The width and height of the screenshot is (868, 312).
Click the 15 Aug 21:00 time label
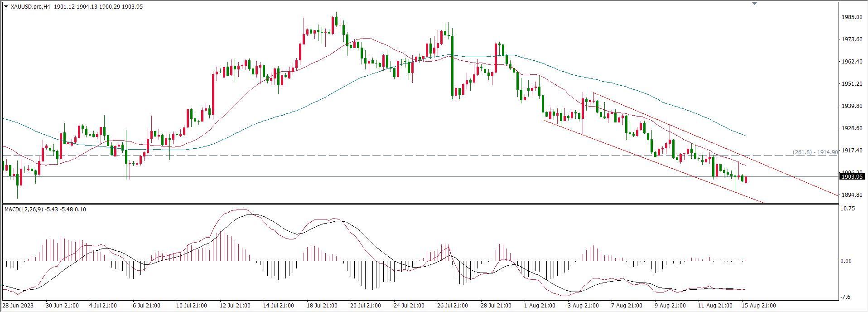point(758,306)
